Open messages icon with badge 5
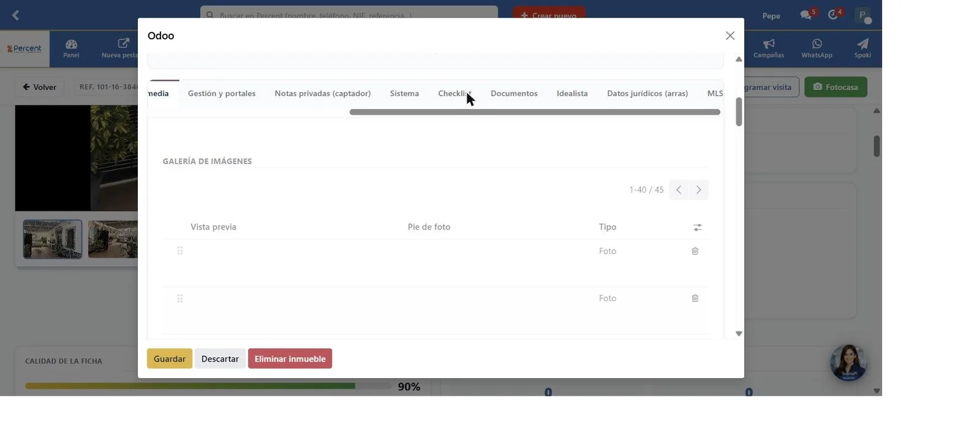The width and height of the screenshot is (980, 440). pos(807,15)
